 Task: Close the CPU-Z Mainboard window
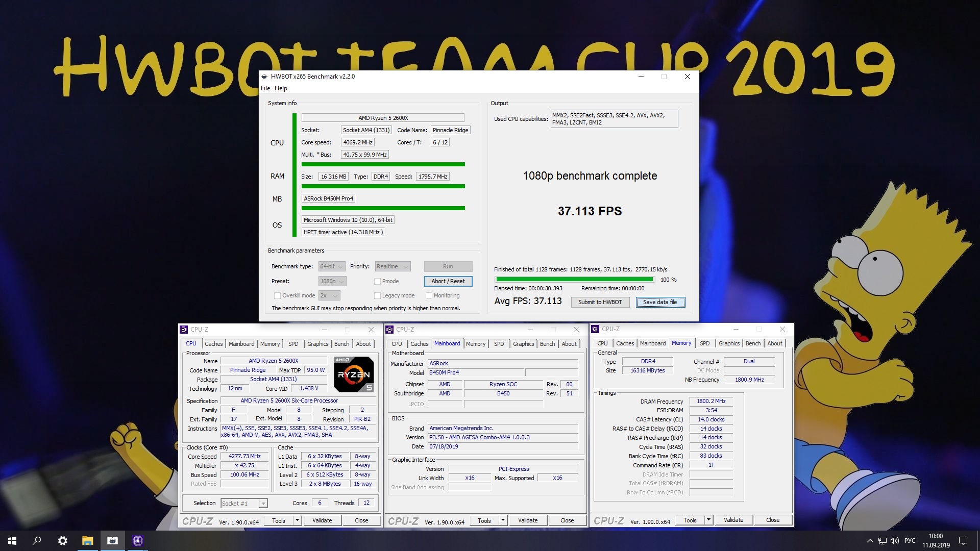point(577,330)
